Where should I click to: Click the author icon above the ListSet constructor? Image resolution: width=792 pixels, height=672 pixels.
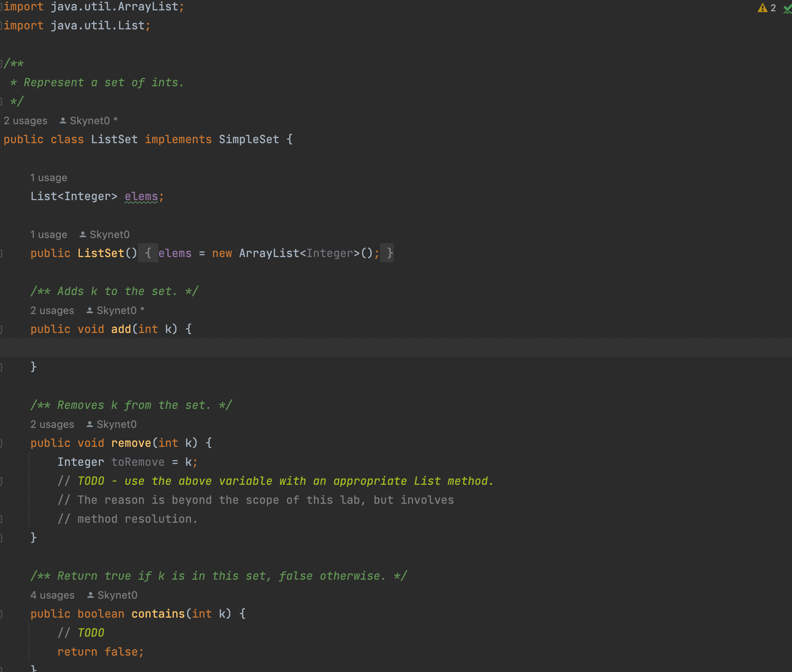point(83,235)
